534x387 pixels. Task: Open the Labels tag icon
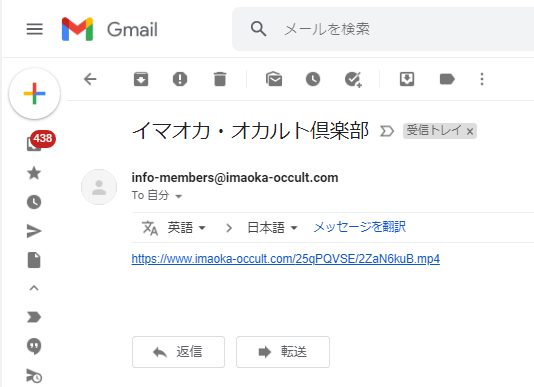click(447, 79)
